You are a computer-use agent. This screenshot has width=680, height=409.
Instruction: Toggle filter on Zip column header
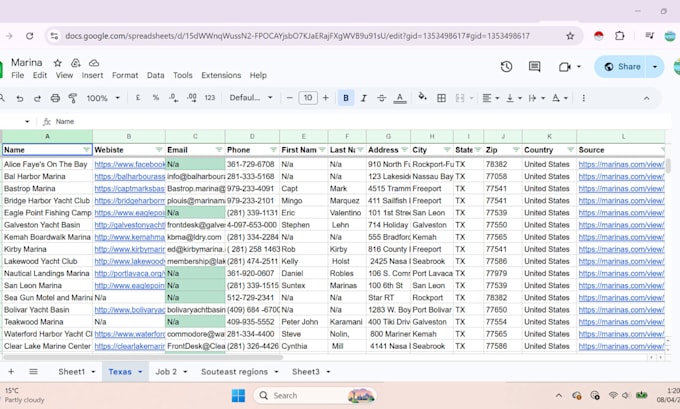point(516,150)
